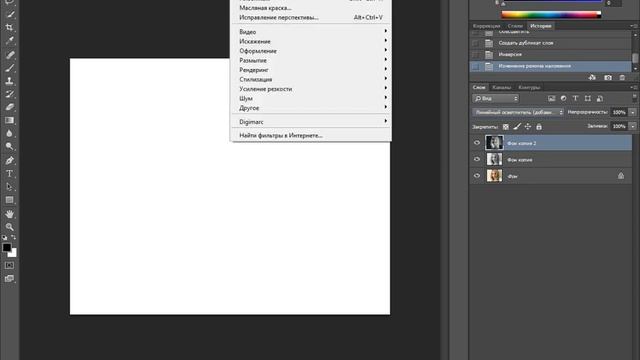
Task: Swap foreground and background colors
Action: click(x=13, y=237)
